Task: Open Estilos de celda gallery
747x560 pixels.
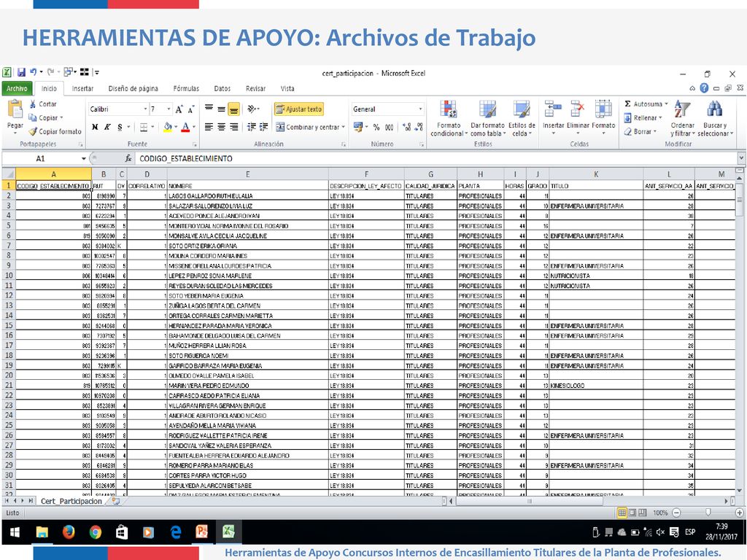Action: coord(522,118)
